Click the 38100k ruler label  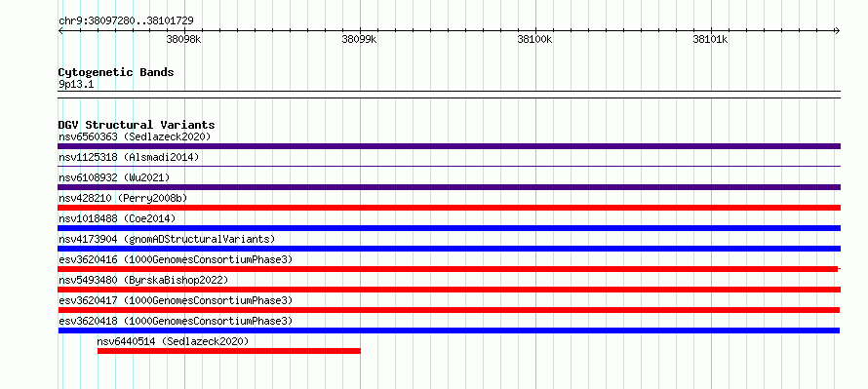click(x=534, y=39)
